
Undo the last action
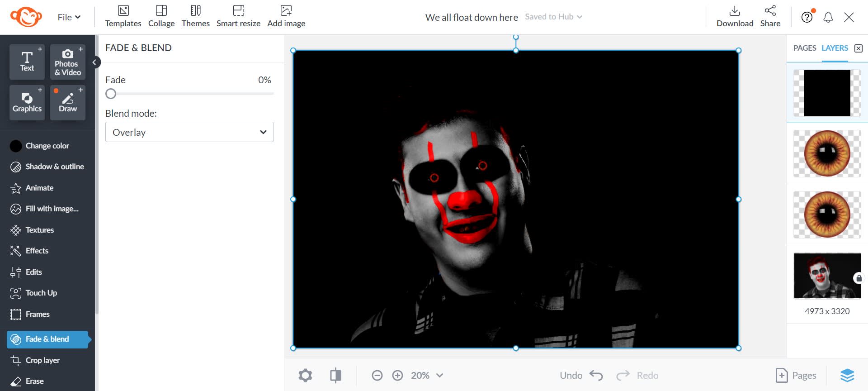point(581,375)
